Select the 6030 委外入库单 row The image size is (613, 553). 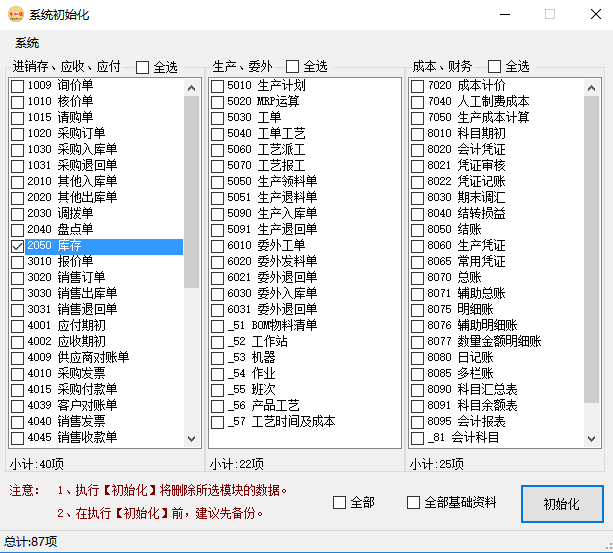pos(305,294)
